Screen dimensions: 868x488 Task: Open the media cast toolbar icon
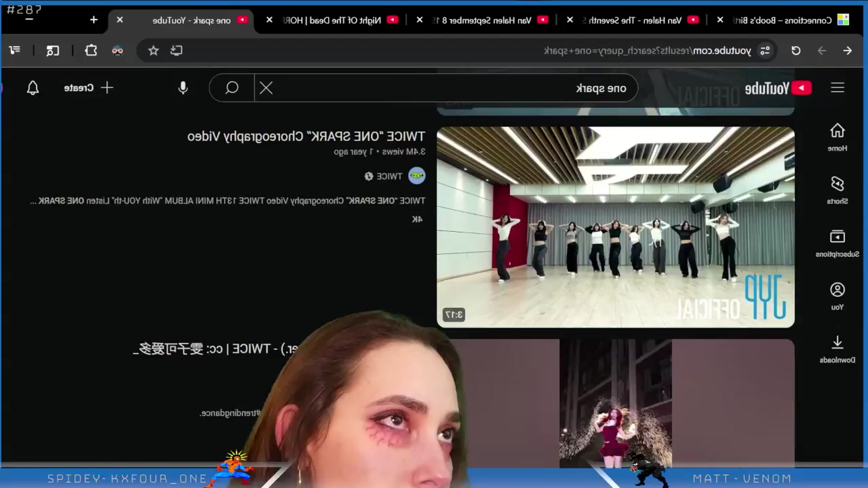52,51
